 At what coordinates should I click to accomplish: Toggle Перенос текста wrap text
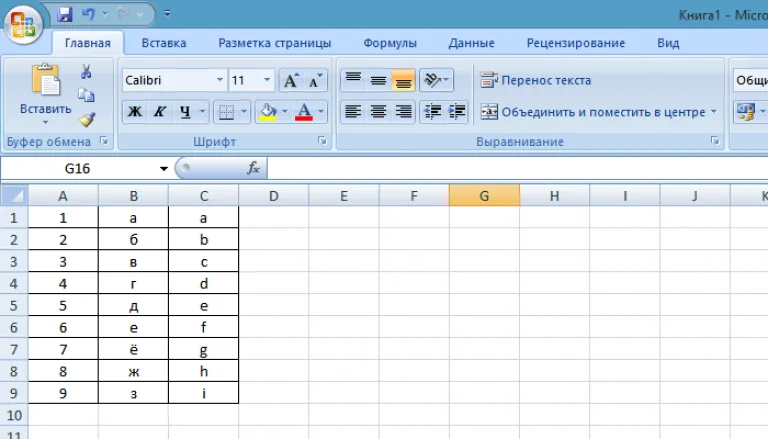536,80
